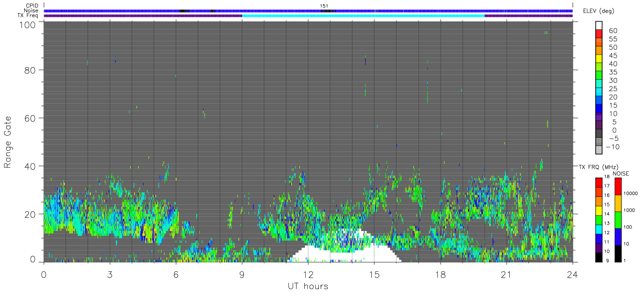The width and height of the screenshot is (644, 297).
Task: Pick the yellow 14–15 MHz TX FRQ swatch
Action: click(599, 210)
